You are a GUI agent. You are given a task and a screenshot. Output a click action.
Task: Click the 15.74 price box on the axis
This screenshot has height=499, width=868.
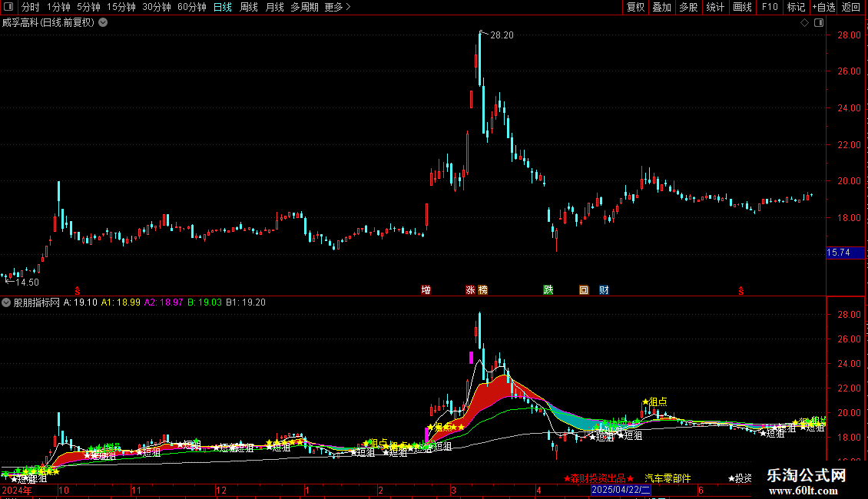[845, 253]
